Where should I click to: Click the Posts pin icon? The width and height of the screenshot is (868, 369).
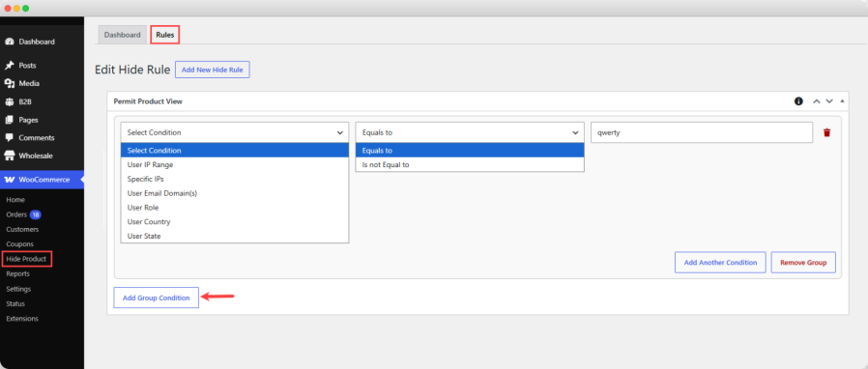tap(10, 66)
